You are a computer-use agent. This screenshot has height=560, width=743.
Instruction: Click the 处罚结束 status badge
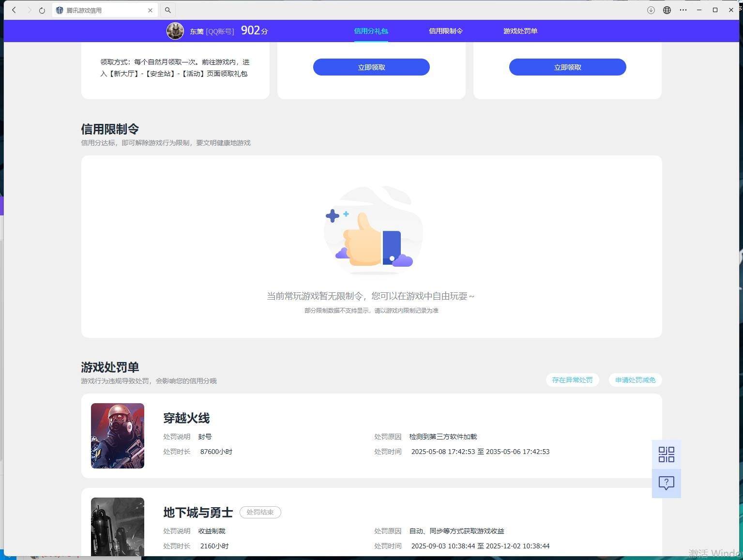(x=260, y=512)
